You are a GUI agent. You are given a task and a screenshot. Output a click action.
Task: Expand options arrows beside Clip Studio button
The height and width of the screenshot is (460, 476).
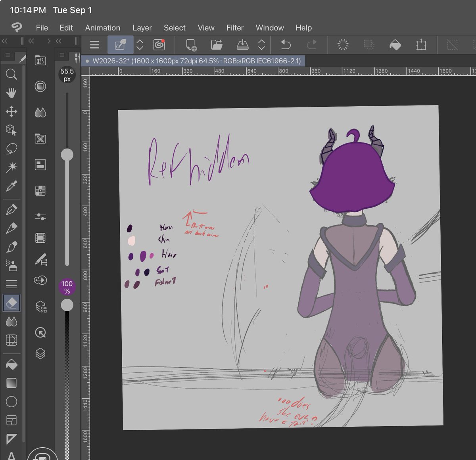(x=140, y=44)
